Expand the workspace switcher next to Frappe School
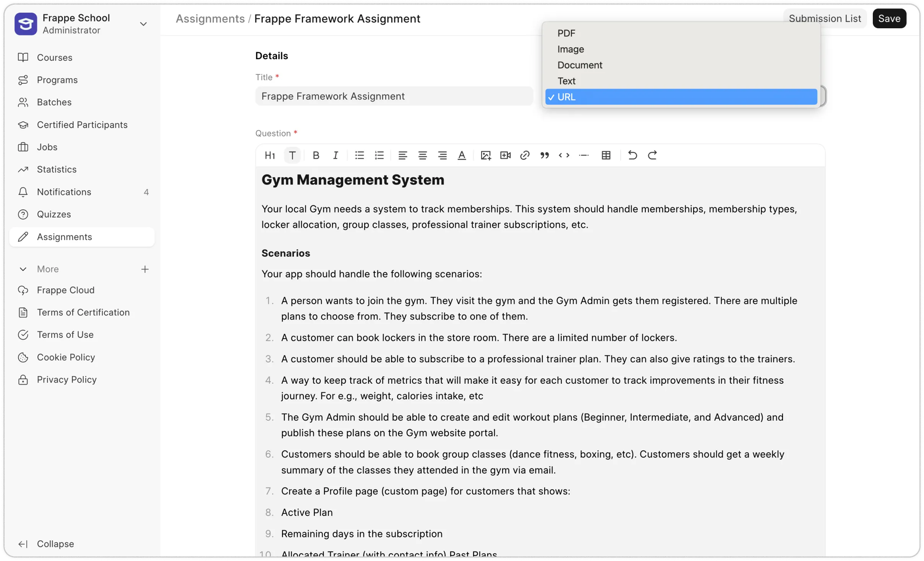 [x=143, y=24]
